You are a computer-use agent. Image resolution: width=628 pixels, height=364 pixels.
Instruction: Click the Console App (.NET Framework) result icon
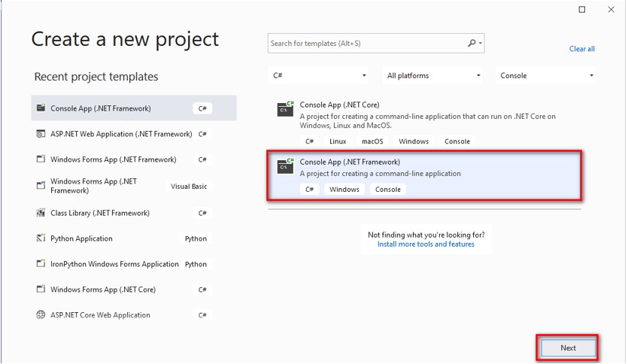pyautogui.click(x=286, y=165)
